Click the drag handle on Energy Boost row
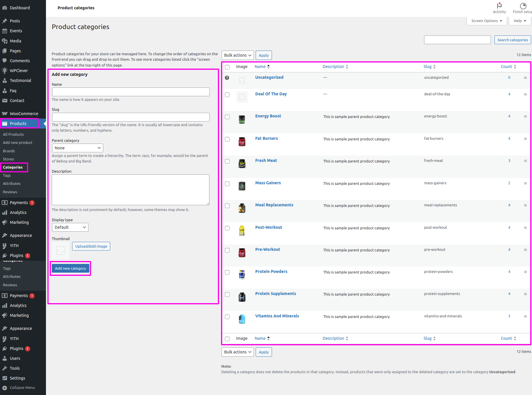532x395 pixels. [x=525, y=116]
